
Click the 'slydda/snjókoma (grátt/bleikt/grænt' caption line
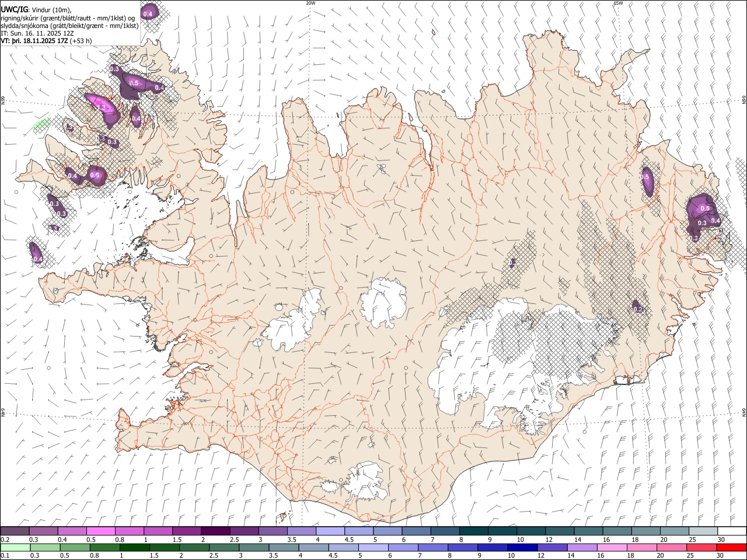[x=69, y=26]
